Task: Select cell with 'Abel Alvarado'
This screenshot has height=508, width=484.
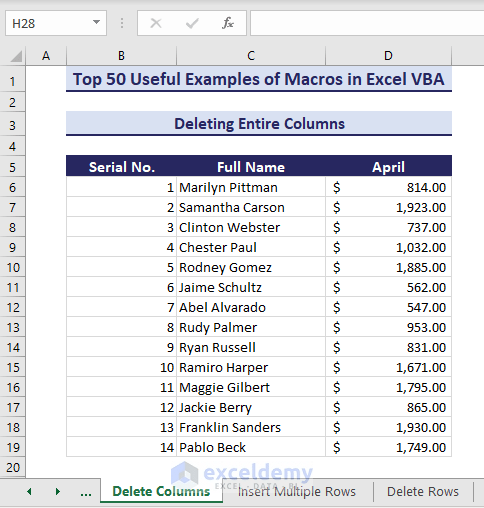Action: pos(251,307)
